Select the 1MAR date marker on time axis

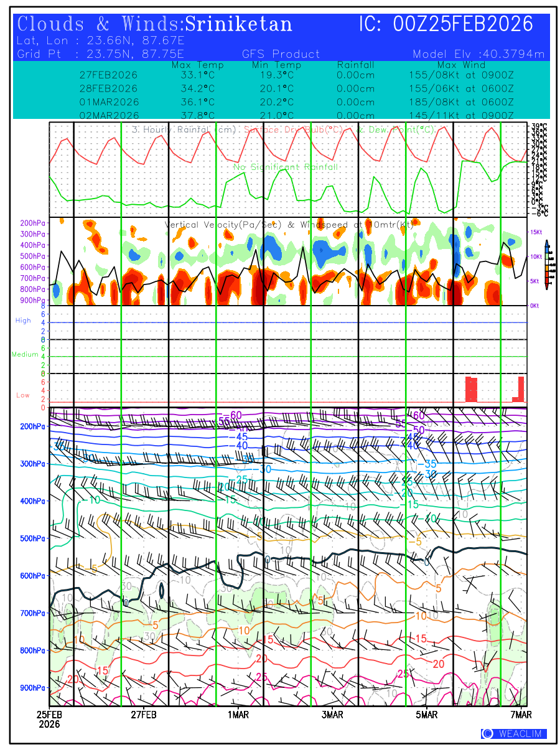tap(238, 715)
